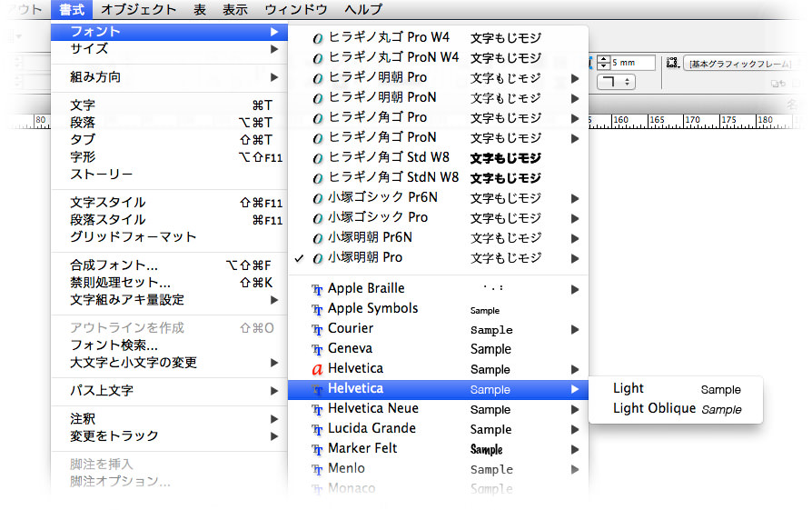Expand 変更をトラック submenu

tap(169, 435)
